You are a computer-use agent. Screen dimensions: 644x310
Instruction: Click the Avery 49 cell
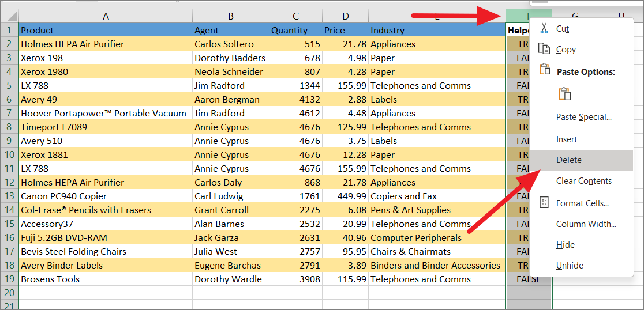tap(106, 99)
